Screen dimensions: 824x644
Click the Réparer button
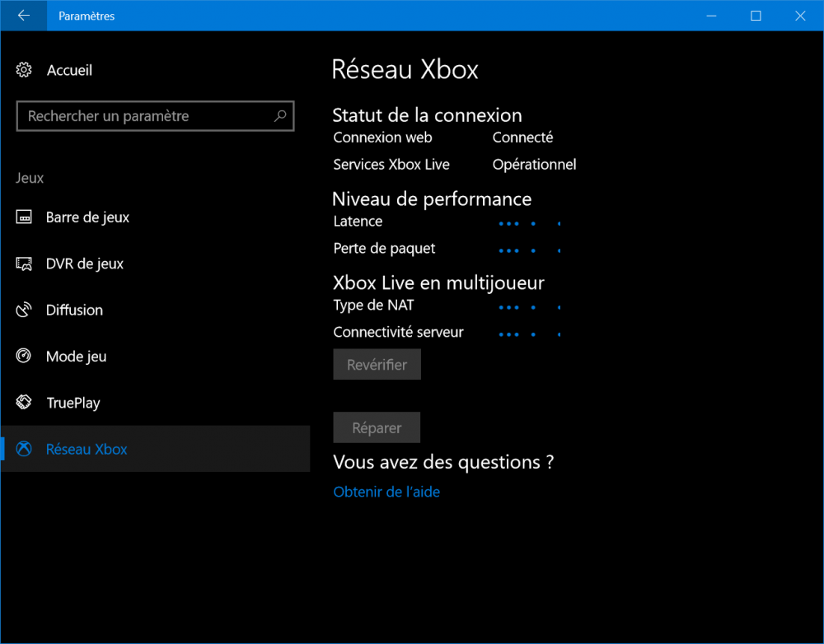click(377, 427)
